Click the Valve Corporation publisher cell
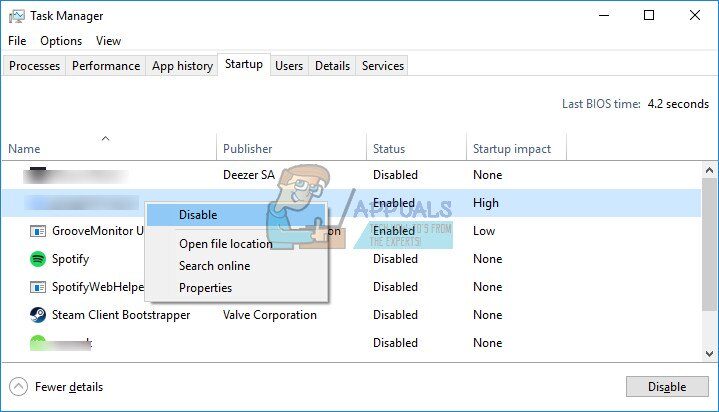The width and height of the screenshot is (719, 412). [x=270, y=315]
